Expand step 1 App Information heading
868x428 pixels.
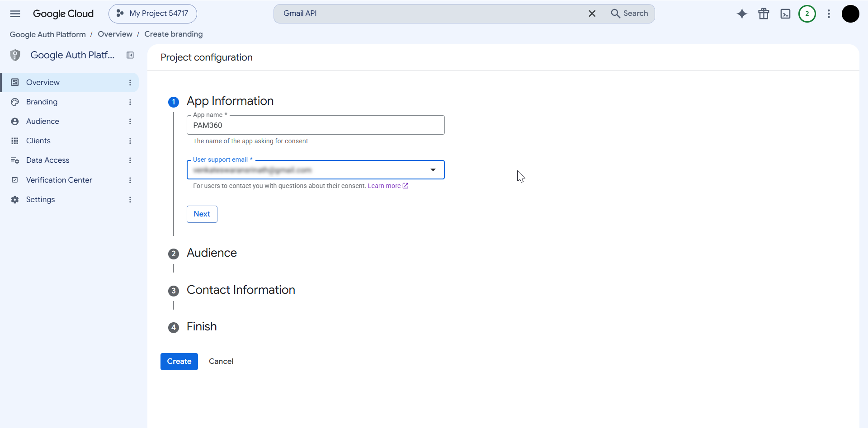(230, 101)
